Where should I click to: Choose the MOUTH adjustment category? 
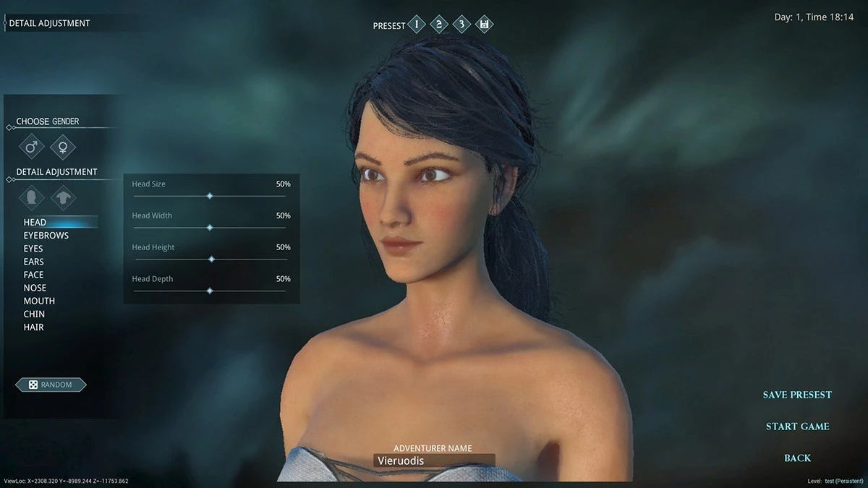tap(39, 301)
